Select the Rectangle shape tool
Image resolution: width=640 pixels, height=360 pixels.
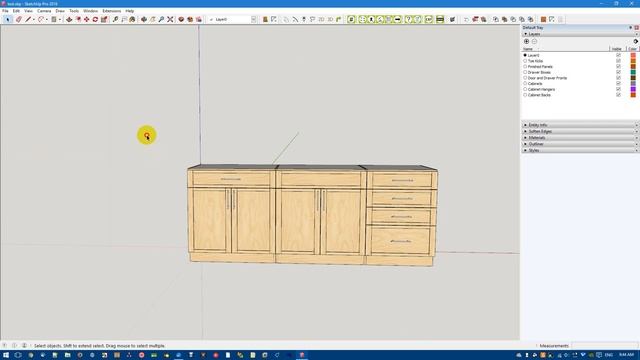(x=53, y=19)
